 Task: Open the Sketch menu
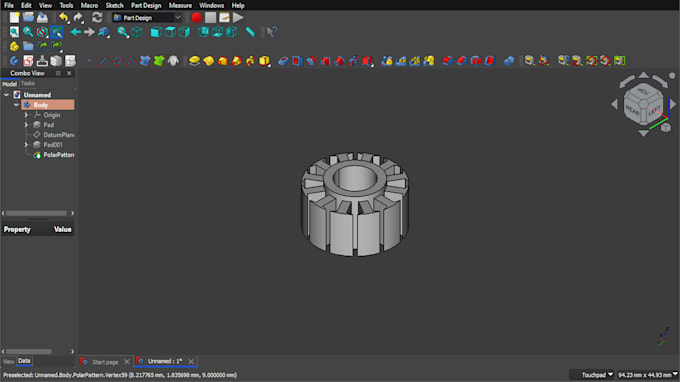click(x=114, y=5)
